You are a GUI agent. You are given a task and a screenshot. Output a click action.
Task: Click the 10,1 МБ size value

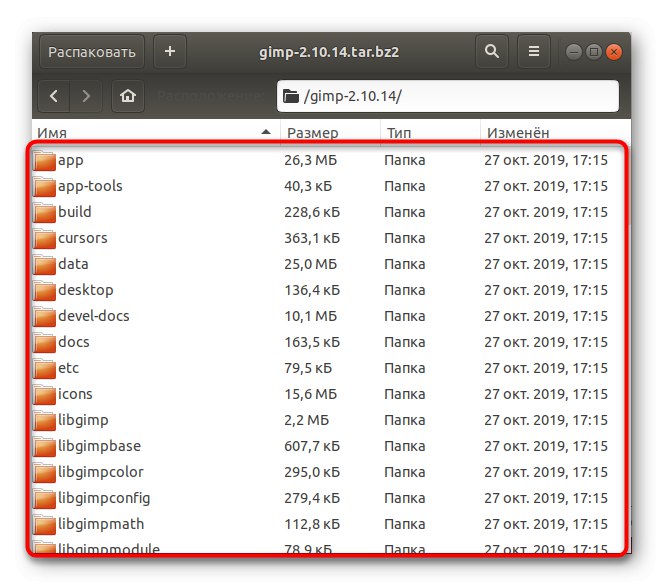coord(310,316)
